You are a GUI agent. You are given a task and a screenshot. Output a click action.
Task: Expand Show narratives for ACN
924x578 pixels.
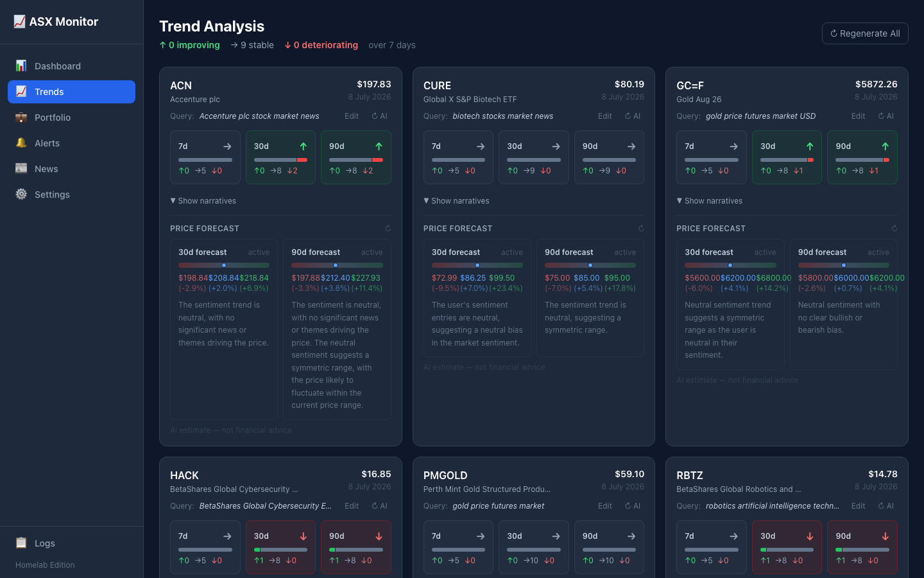click(203, 201)
